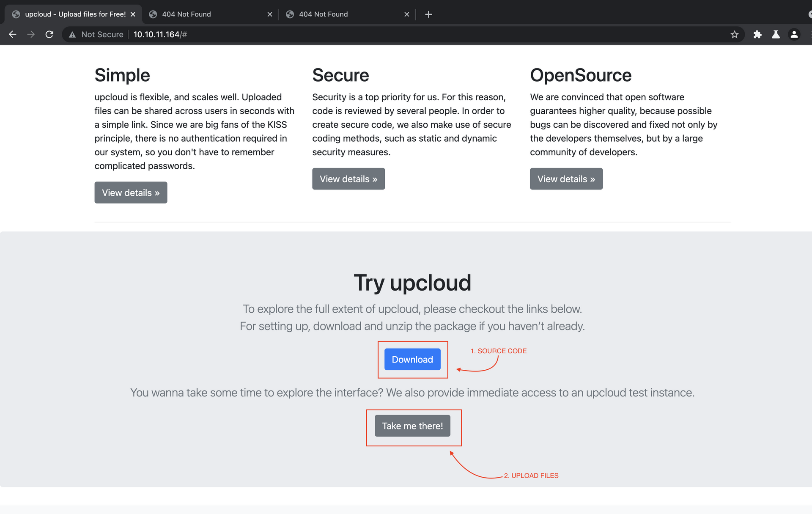
Task: View details under the Secure section
Action: (348, 179)
